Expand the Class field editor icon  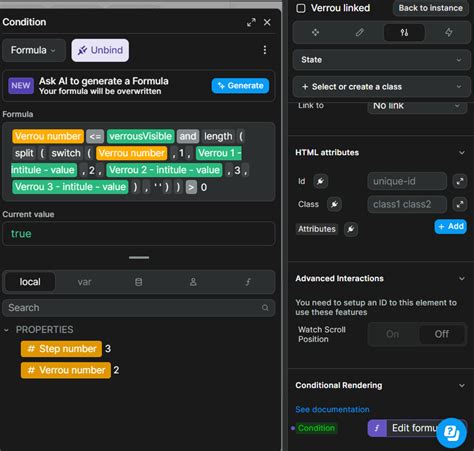click(x=460, y=204)
